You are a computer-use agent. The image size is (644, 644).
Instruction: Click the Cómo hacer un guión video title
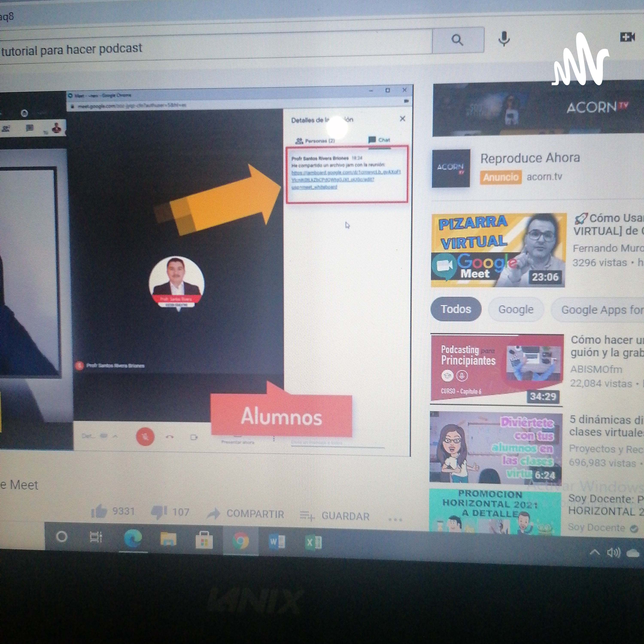pos(607,346)
